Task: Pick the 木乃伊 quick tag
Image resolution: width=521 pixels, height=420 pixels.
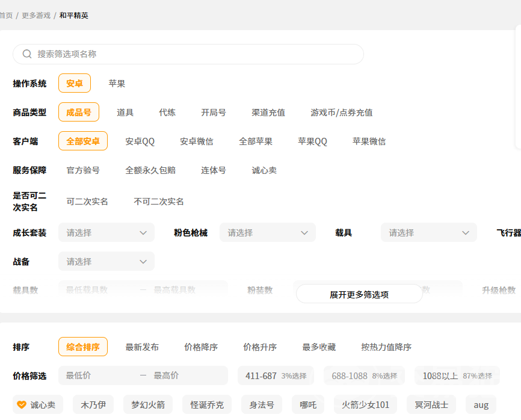Action: coord(93,405)
